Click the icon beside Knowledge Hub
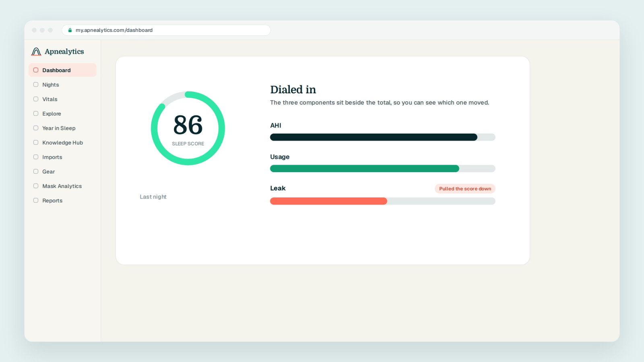Viewport: 644px width, 362px height. point(36,142)
